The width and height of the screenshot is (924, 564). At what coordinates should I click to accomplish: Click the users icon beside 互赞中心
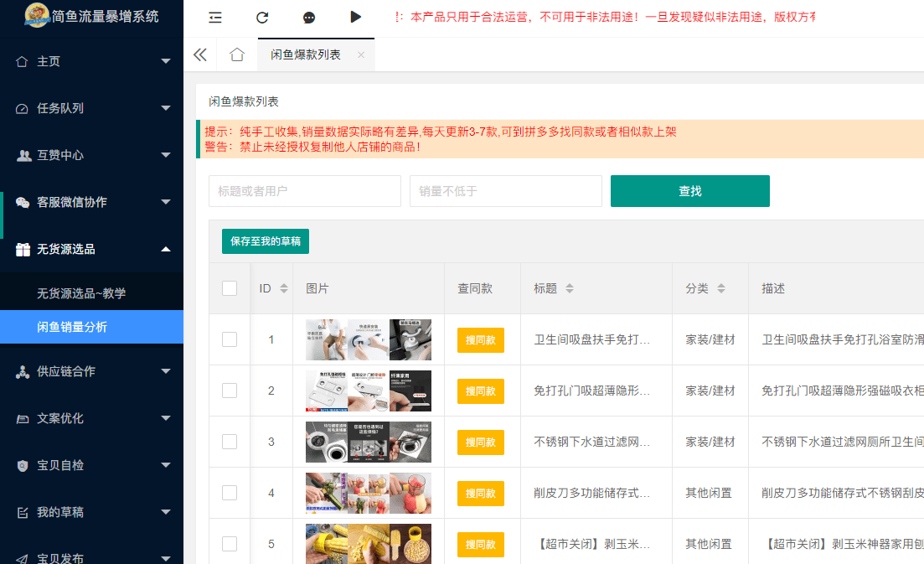pos(23,156)
